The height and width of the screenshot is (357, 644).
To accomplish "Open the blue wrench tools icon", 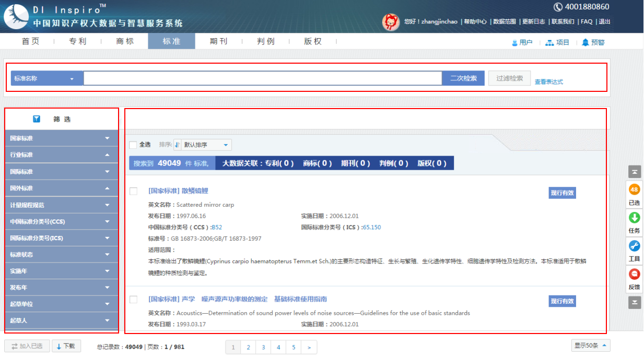I will point(634,246).
